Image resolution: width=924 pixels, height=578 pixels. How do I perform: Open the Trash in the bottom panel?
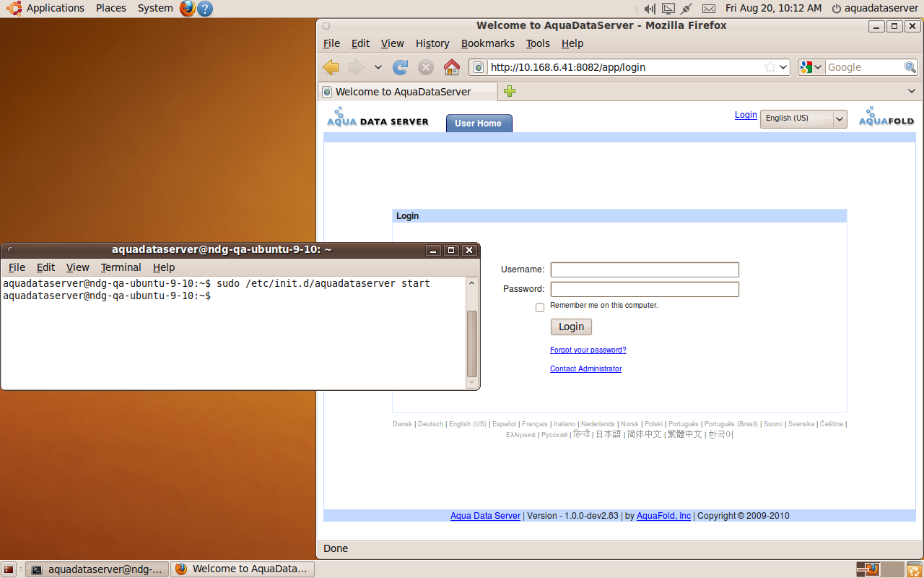point(913,569)
